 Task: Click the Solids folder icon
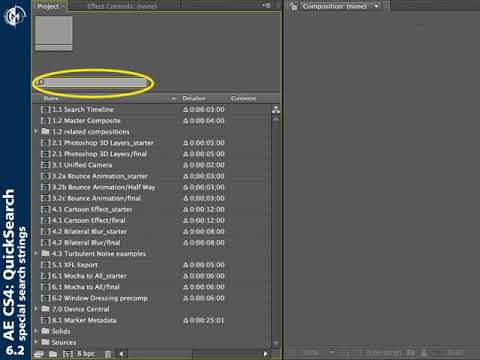tap(45, 331)
